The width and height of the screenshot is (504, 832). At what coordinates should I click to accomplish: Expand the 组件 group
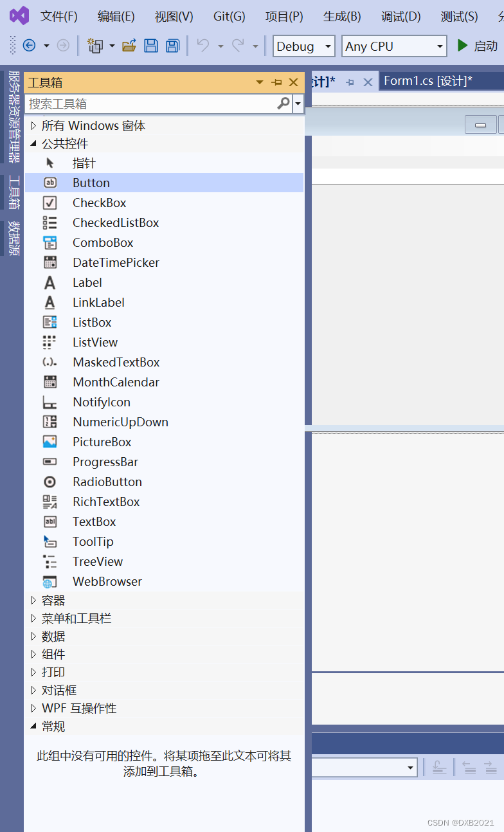[34, 655]
